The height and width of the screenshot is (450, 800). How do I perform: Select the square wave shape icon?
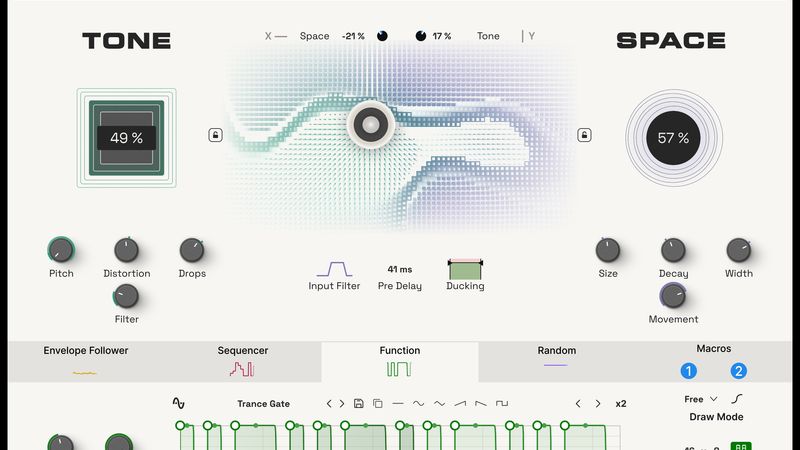pyautogui.click(x=502, y=404)
